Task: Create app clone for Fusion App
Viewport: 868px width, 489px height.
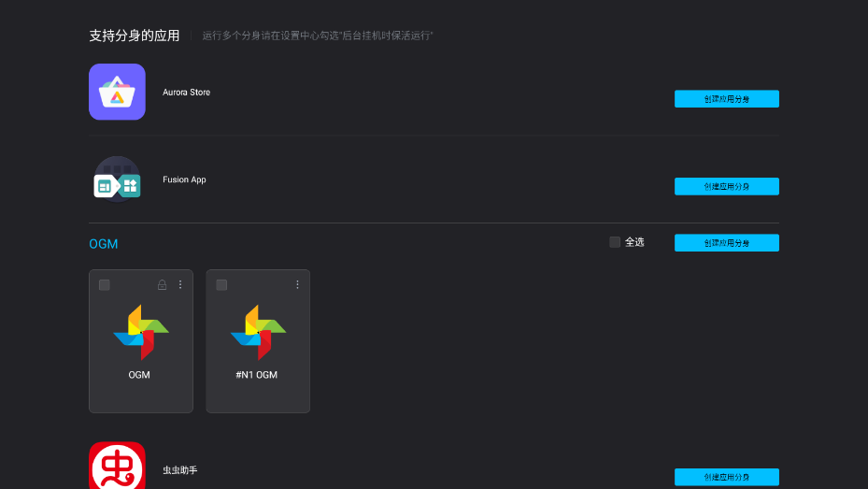Action: (726, 187)
